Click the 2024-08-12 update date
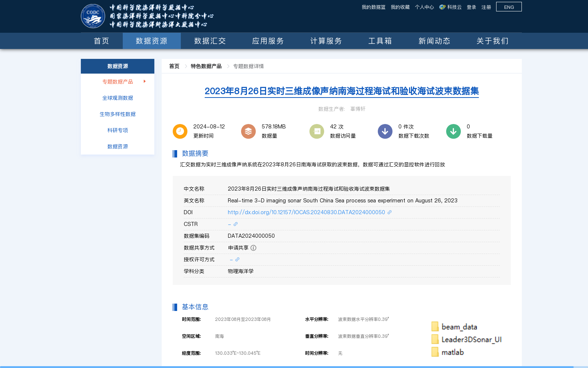588x368 pixels. pos(209,127)
